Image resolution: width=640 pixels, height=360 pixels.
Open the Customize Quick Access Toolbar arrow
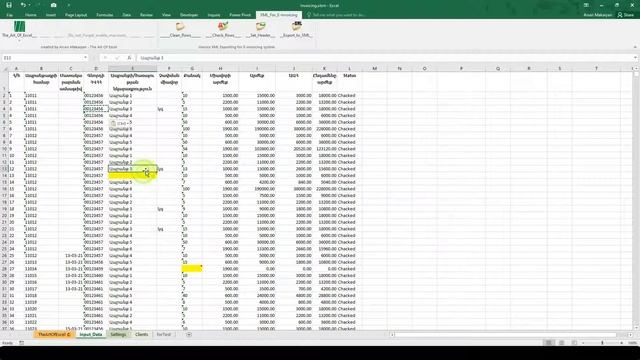point(68,5)
